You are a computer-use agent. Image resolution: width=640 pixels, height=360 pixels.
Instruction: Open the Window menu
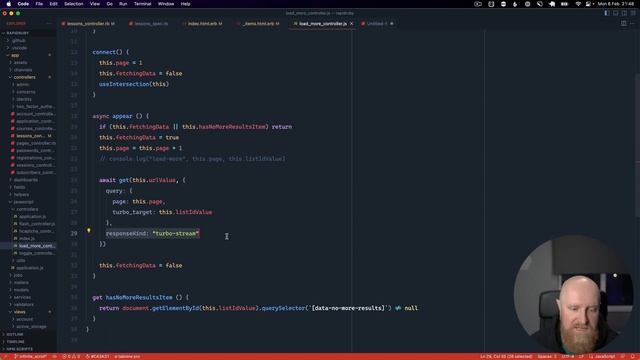166,4
